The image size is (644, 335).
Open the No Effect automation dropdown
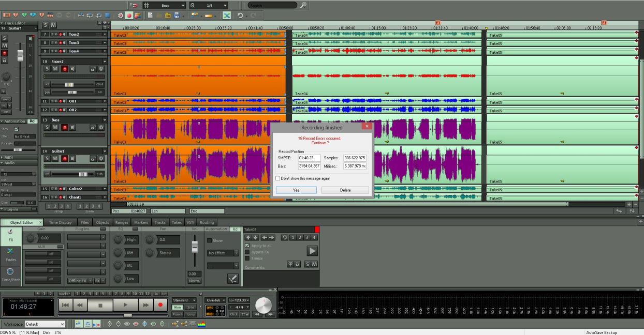[223, 253]
